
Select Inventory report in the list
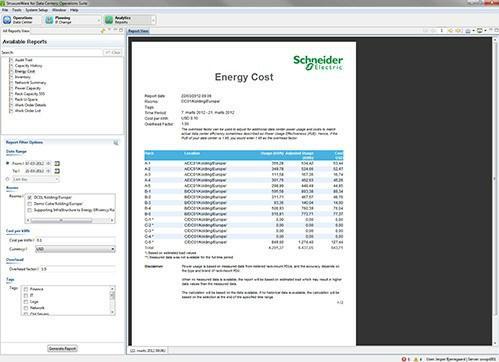coord(22,77)
